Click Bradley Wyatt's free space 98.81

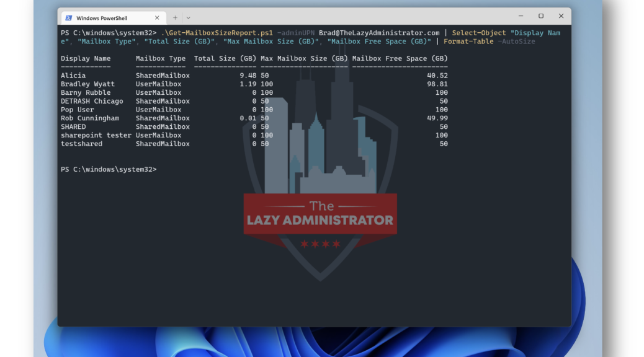pos(437,84)
